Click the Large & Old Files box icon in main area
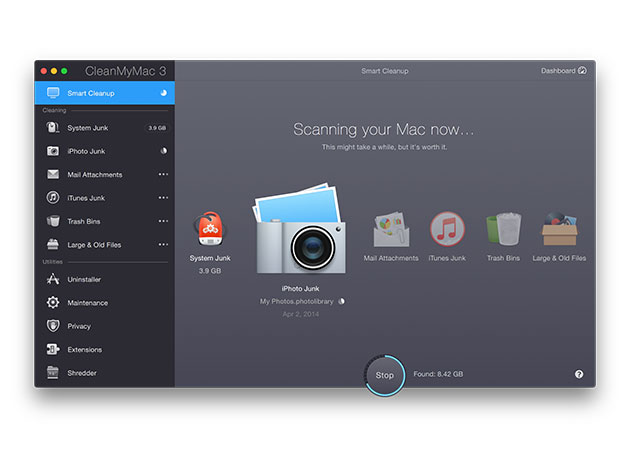The image size is (630, 473). [x=559, y=229]
